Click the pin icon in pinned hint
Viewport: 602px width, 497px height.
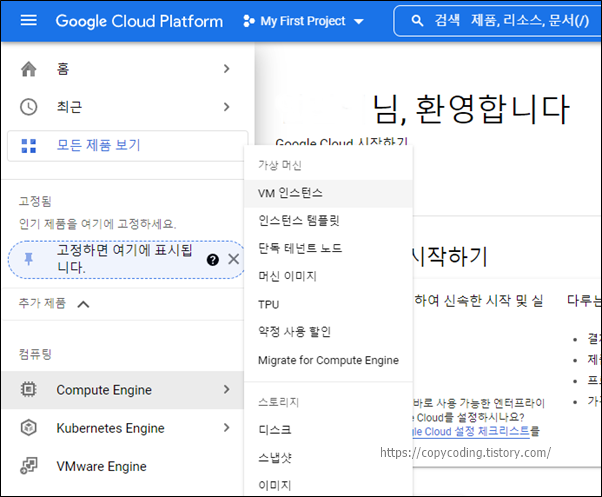click(28, 259)
